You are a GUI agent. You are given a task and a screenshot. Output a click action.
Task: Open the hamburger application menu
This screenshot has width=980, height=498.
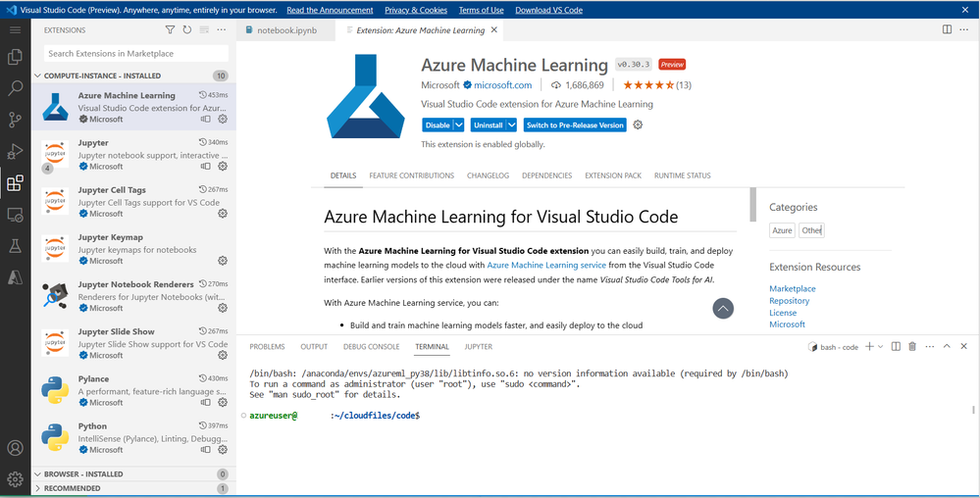pos(15,30)
